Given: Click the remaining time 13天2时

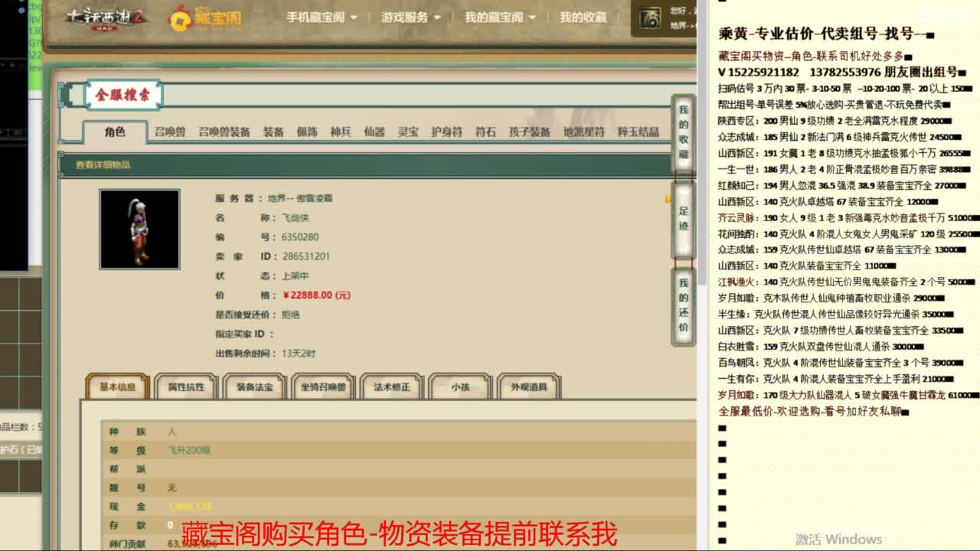Looking at the screenshot, I should [x=299, y=353].
